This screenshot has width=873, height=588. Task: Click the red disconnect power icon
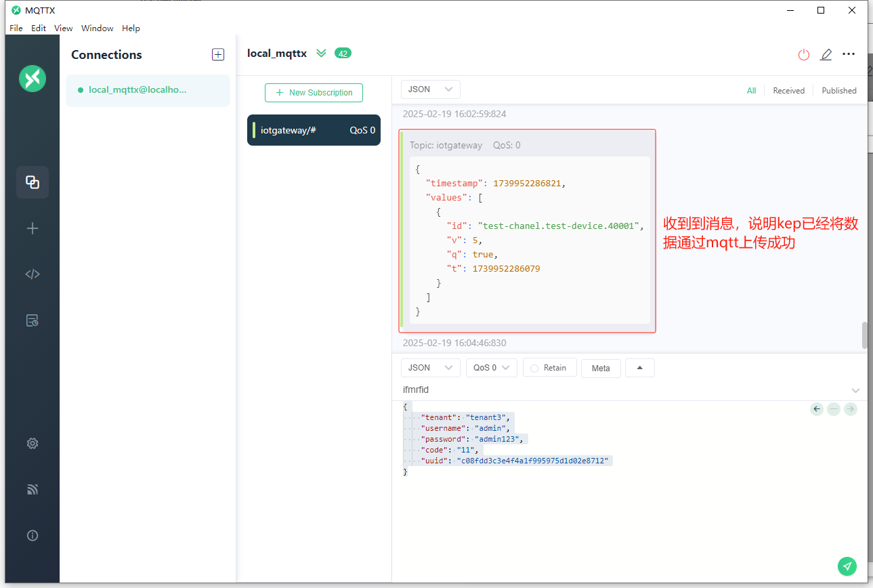pos(804,55)
